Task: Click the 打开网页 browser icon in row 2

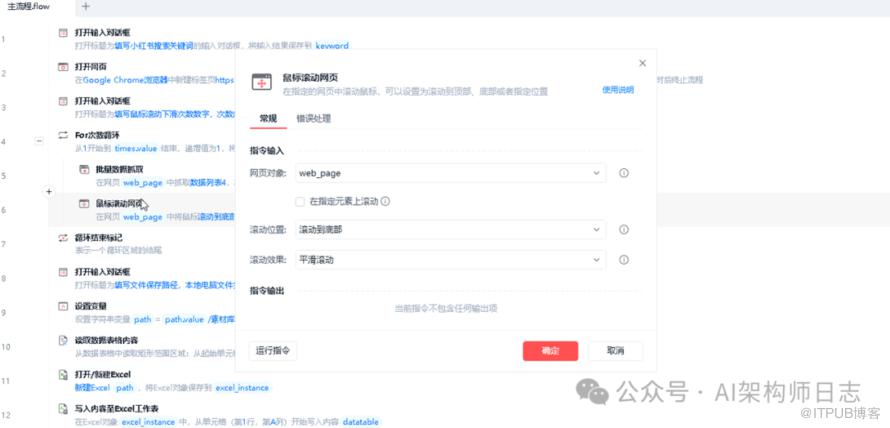Action: [63, 67]
